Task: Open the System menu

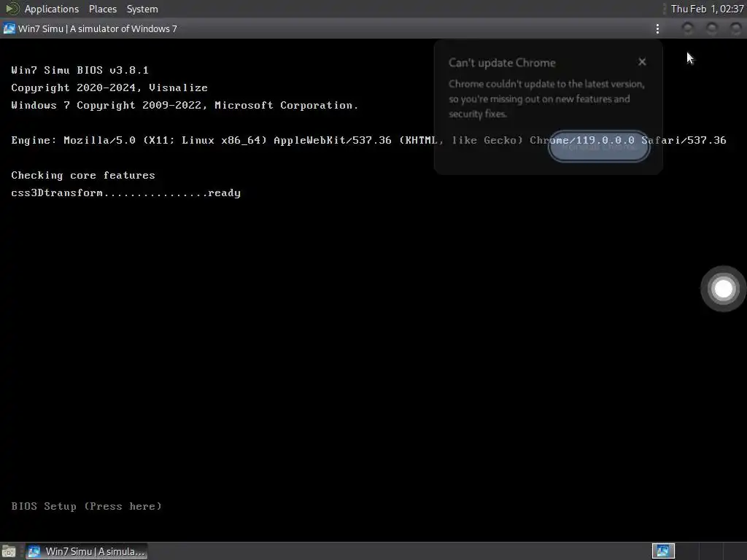Action: pos(142,9)
